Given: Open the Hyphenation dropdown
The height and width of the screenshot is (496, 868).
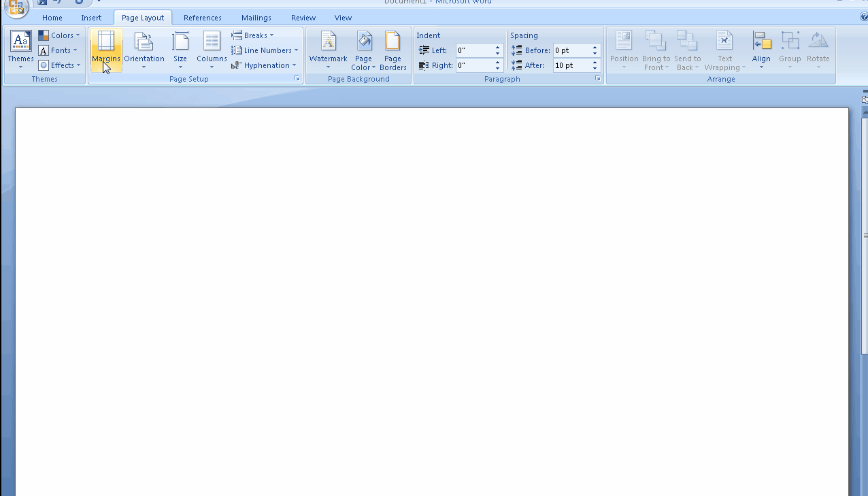Looking at the screenshot, I should (x=264, y=65).
